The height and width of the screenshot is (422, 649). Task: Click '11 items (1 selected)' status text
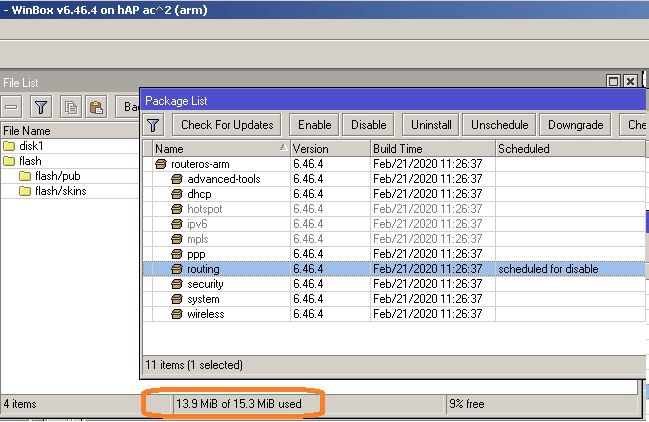click(194, 365)
